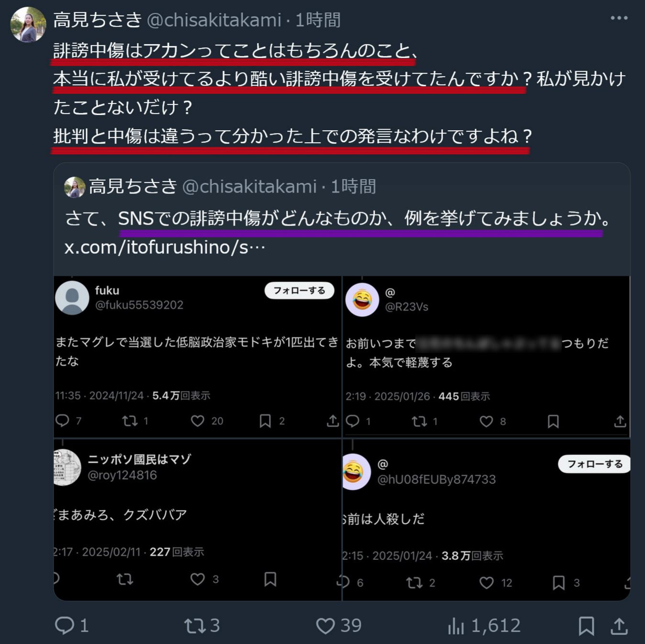Share the @R23Vs screenshot tweet

(620, 421)
